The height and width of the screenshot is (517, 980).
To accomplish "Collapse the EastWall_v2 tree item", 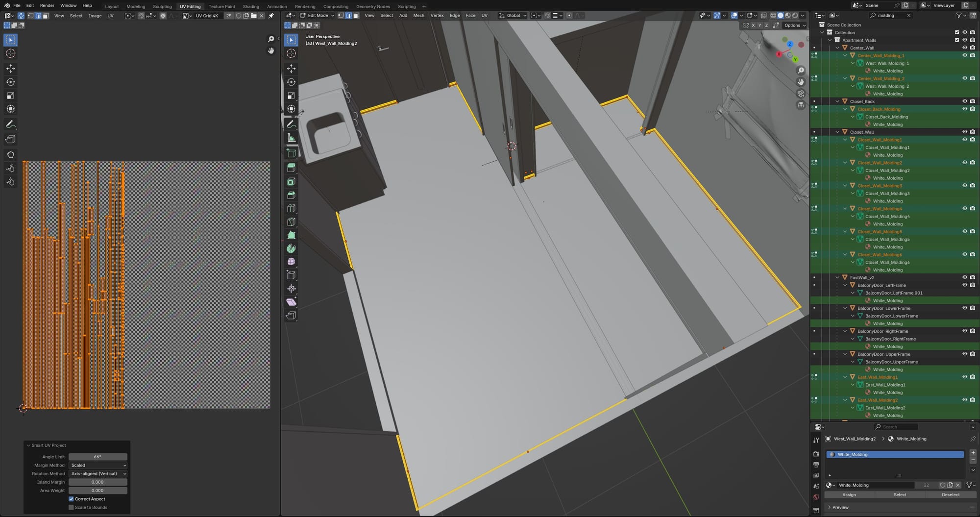I will click(837, 277).
